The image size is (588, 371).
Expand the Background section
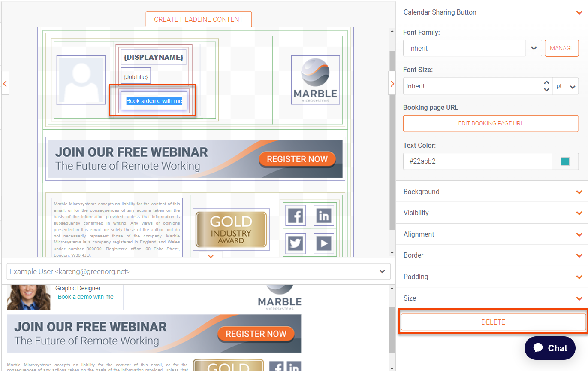[492, 192]
